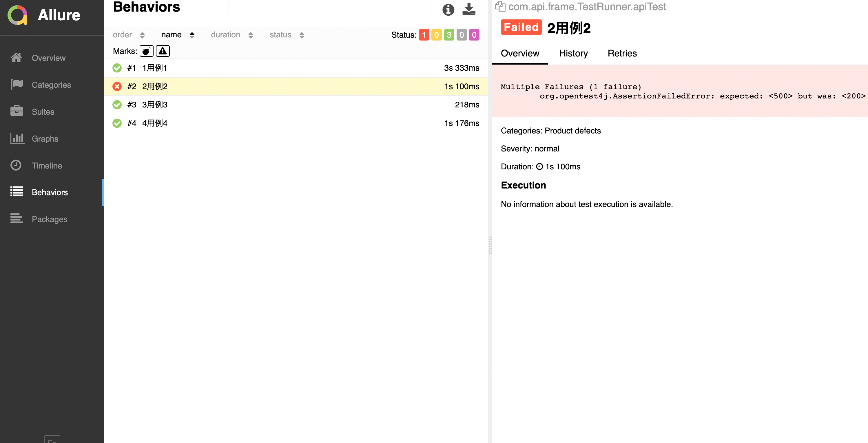Go to Overview in sidebar
868x443 pixels.
click(48, 58)
